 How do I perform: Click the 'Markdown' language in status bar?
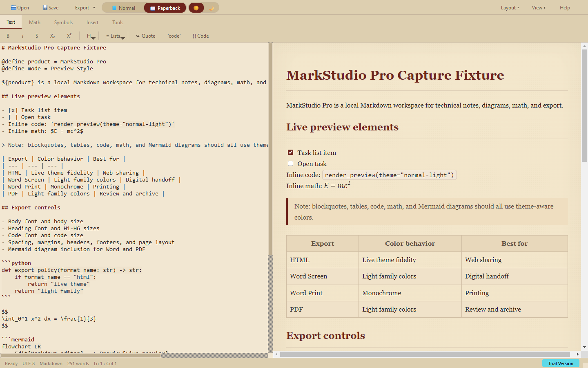(x=51, y=364)
